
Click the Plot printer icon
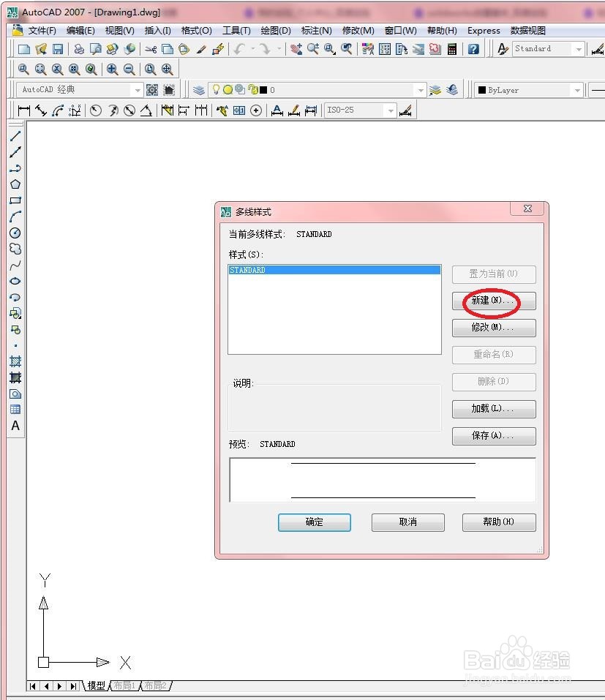[x=79, y=49]
